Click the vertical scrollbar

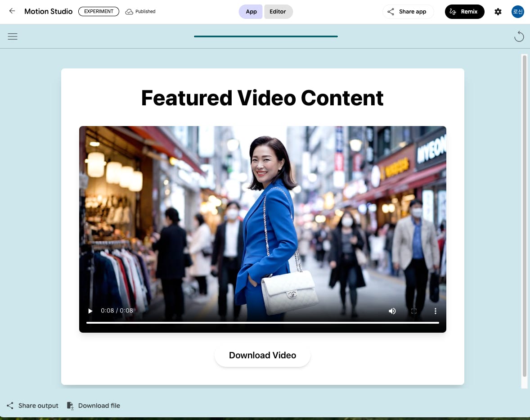(x=524, y=216)
